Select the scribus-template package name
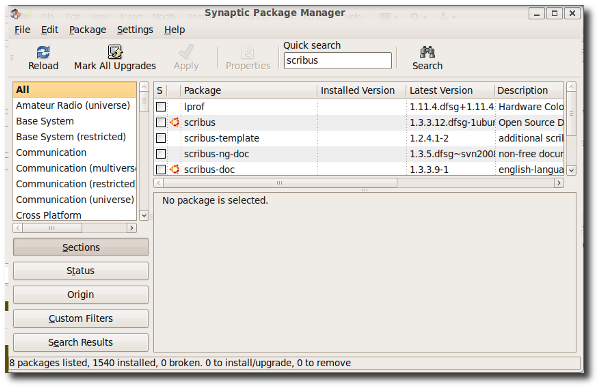This screenshot has height=389, width=600. click(222, 138)
